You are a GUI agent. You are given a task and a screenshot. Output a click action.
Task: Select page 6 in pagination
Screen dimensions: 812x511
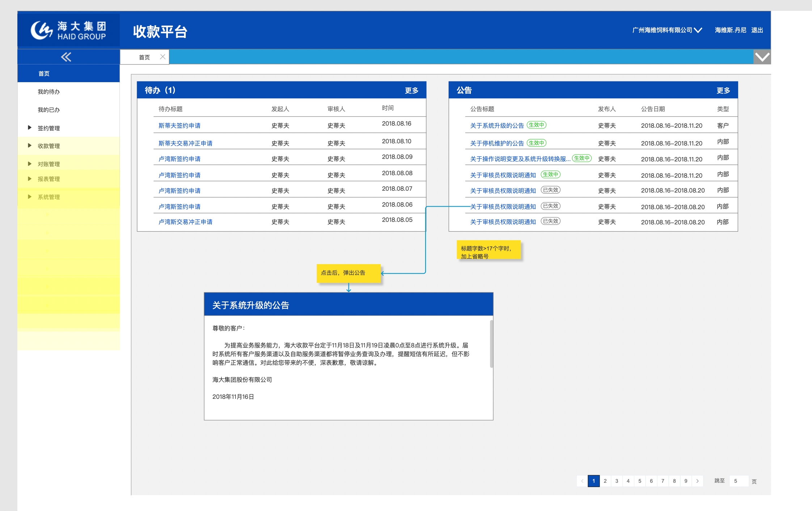[x=651, y=481]
